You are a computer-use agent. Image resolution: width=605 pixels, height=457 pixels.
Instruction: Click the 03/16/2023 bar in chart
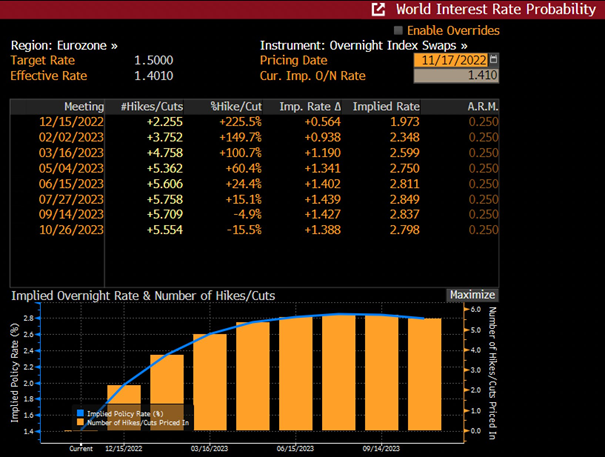click(210, 382)
